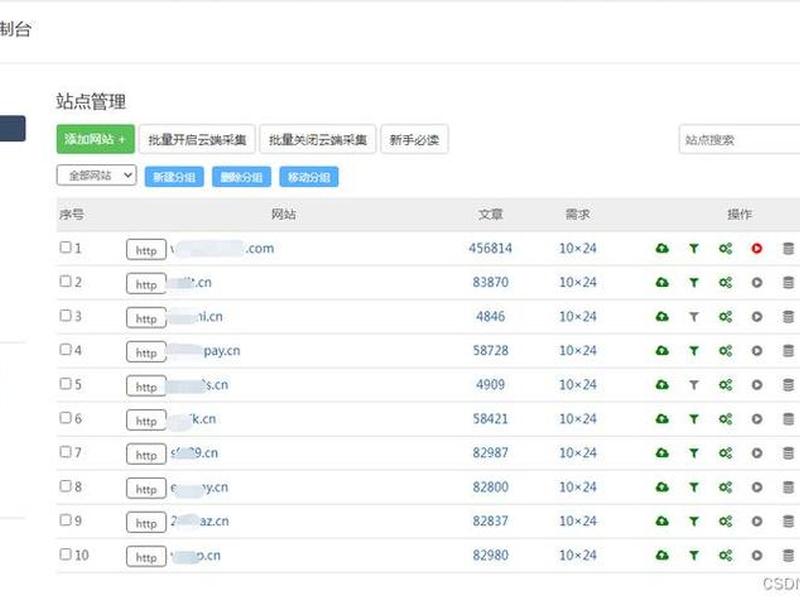Tick the checkbox for site 10
Image resolution: width=800 pixels, height=600 pixels.
(65, 554)
